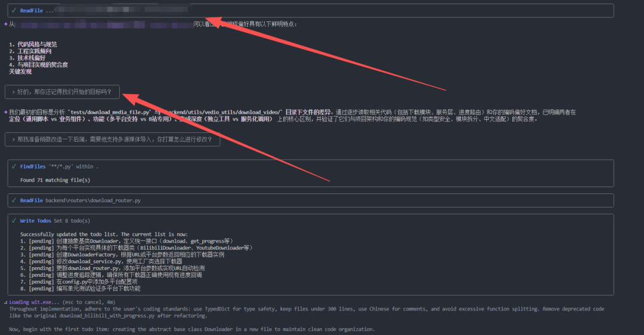Click the FindFiles tool label

tap(33, 167)
